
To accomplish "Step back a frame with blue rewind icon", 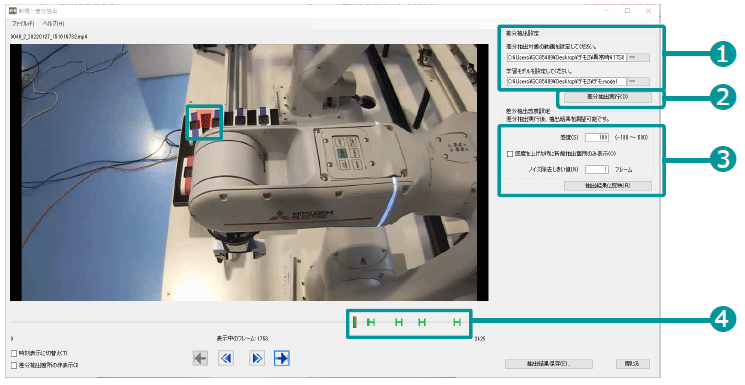I will point(226,358).
